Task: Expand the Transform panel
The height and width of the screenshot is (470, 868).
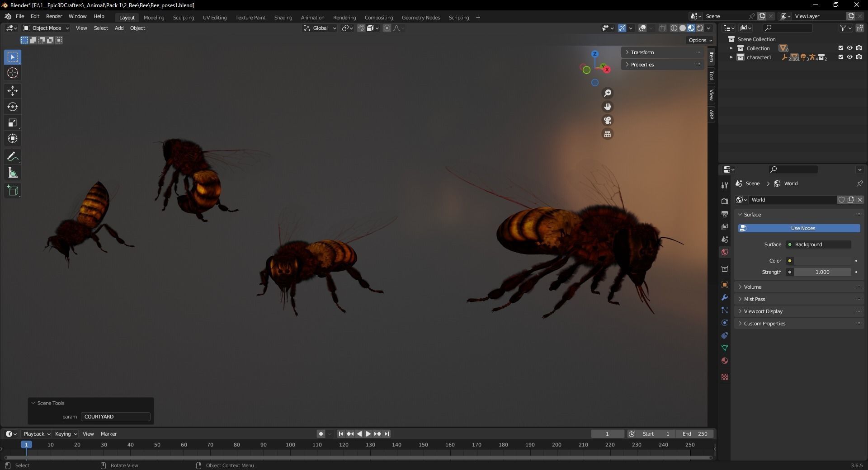Action: tap(663, 52)
